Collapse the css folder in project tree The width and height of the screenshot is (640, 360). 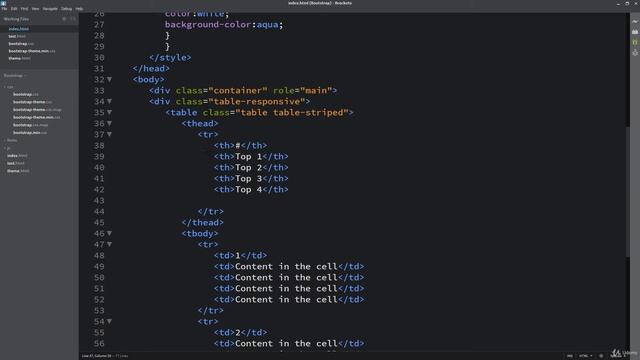(x=9, y=87)
